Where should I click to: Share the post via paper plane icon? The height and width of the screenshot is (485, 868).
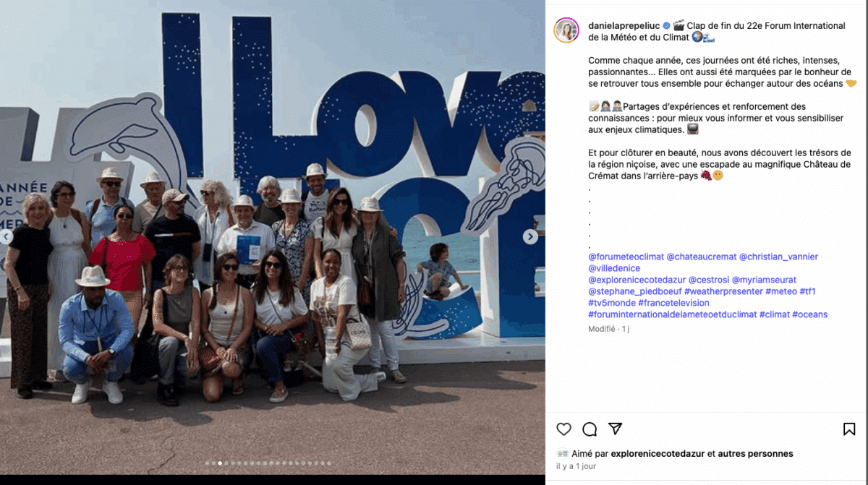pos(615,429)
